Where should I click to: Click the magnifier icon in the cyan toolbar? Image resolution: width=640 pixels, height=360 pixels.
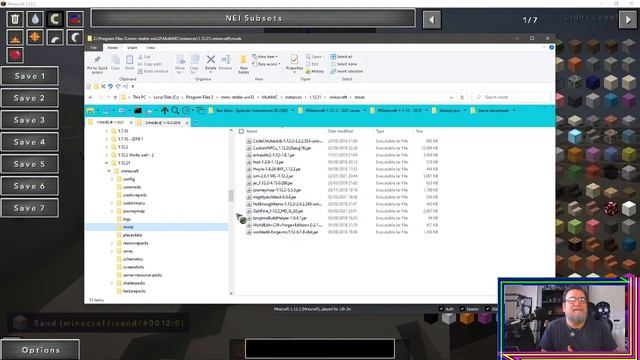coord(176,110)
